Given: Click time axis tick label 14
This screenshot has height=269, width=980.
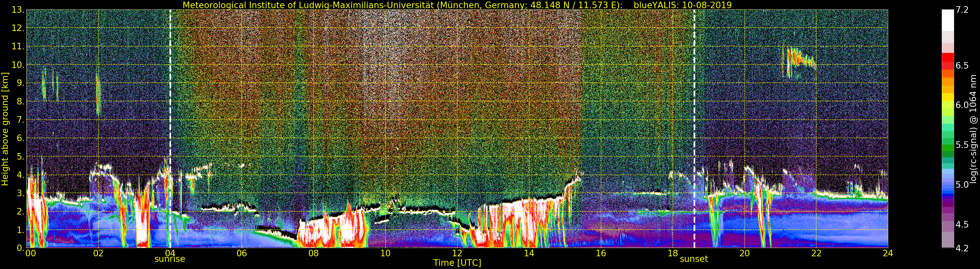Looking at the screenshot, I should click(x=529, y=253).
